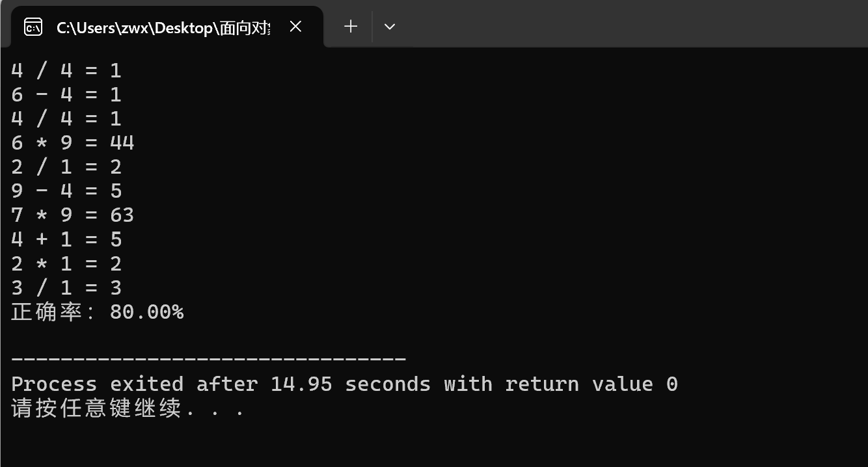The height and width of the screenshot is (467, 868).
Task: Click the 正确率 label text
Action: [46, 312]
